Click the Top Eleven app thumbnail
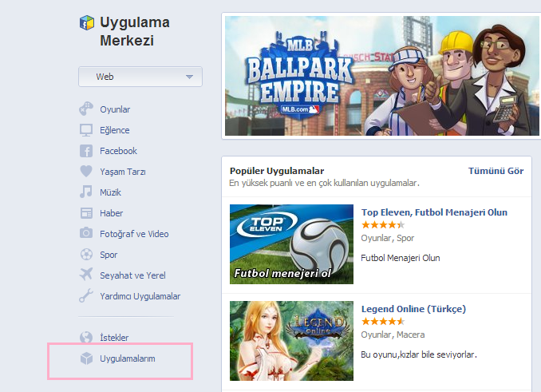 [x=291, y=244]
